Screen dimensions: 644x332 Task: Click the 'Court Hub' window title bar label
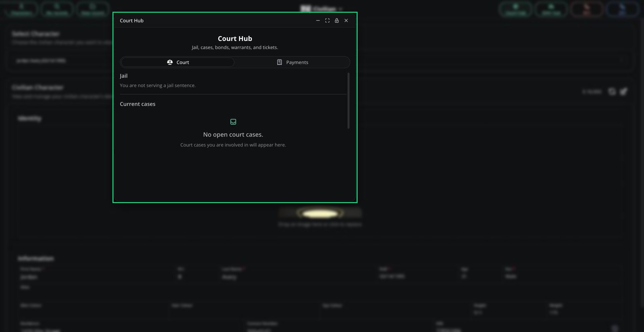tap(132, 20)
